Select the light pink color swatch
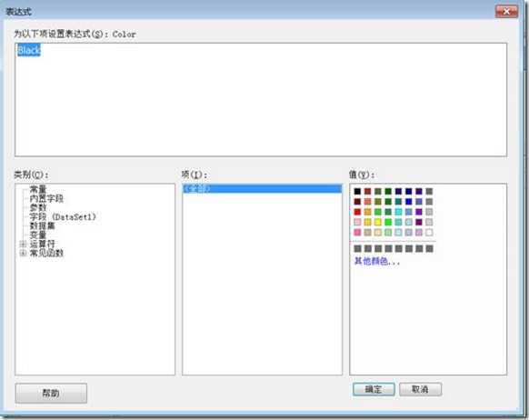 point(357,222)
